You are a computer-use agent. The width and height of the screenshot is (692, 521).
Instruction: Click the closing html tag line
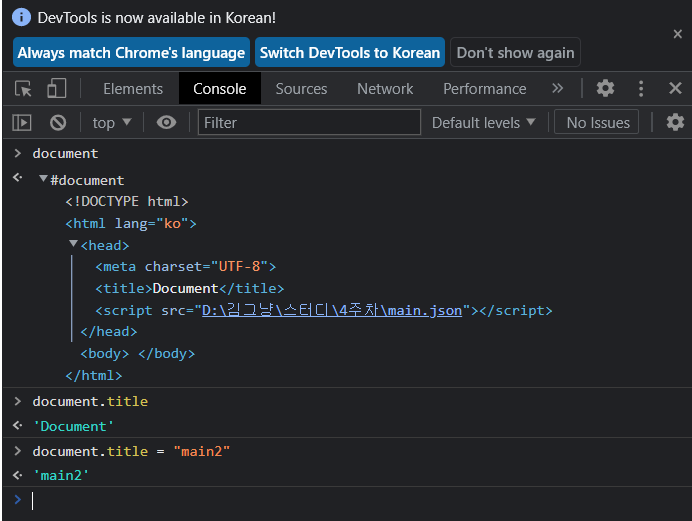[x=94, y=375]
